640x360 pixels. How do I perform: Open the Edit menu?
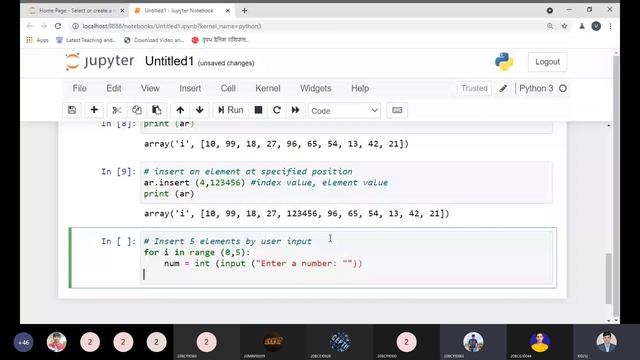click(x=113, y=88)
